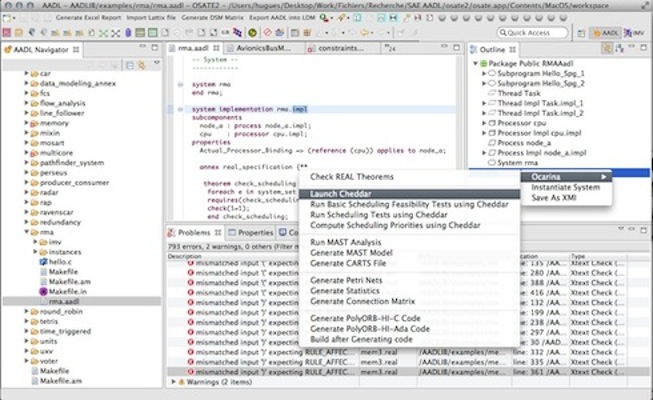Image resolution: width=653 pixels, height=400 pixels.
Task: Toggle Link with Editor in the AADL Navigator
Action: (142, 65)
